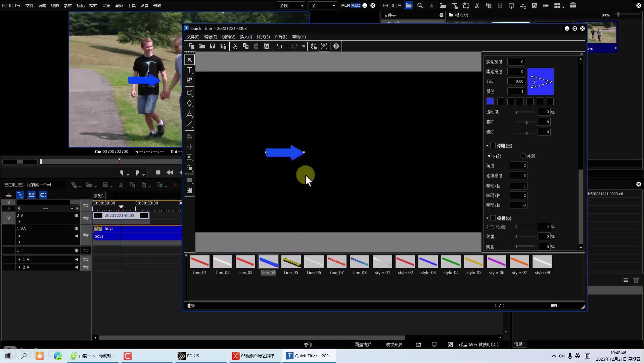
Task: Toggle the title safe area icon
Action: 189,191
